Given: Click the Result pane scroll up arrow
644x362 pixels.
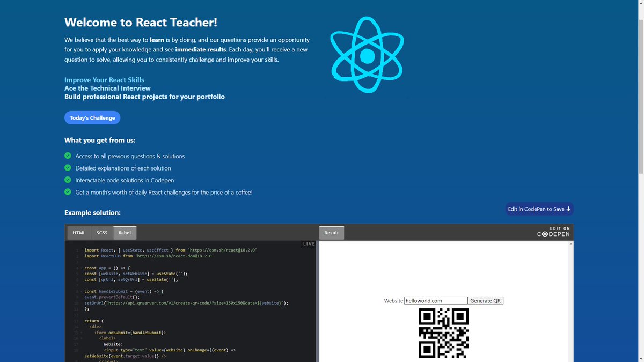Looking at the screenshot, I should point(570,244).
